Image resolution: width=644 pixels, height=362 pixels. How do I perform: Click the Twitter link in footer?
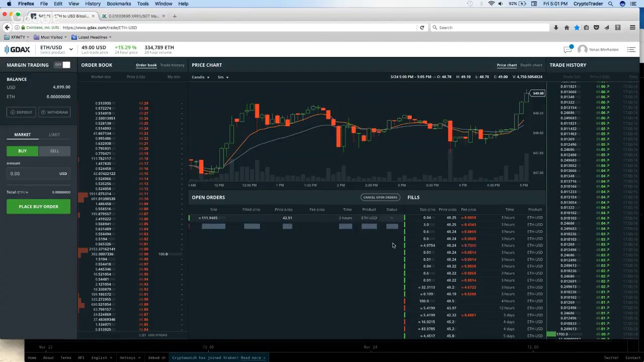(x=611, y=357)
